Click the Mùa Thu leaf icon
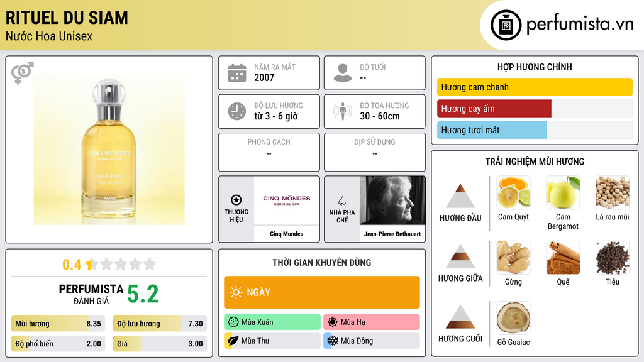This screenshot has width=644, height=362. click(233, 341)
